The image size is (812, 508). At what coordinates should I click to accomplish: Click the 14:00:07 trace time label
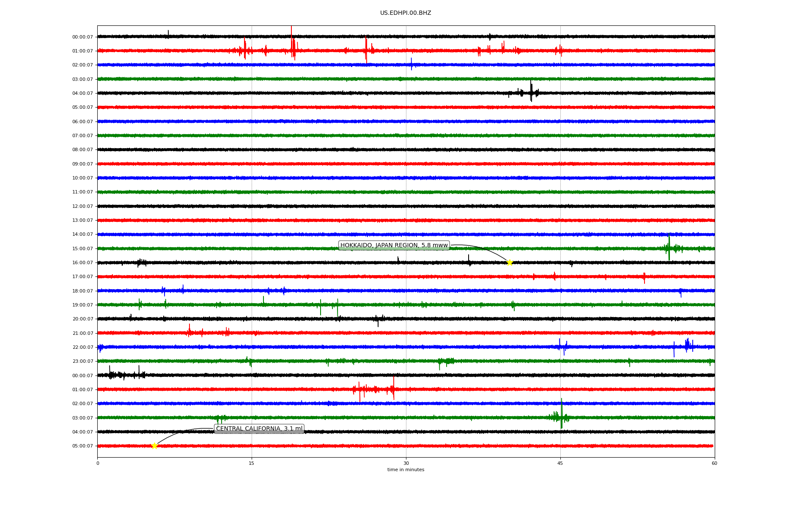[82, 234]
